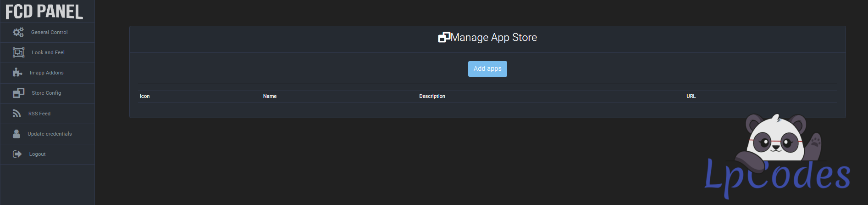
Task: Click the Update credentials user icon
Action: coord(17,134)
